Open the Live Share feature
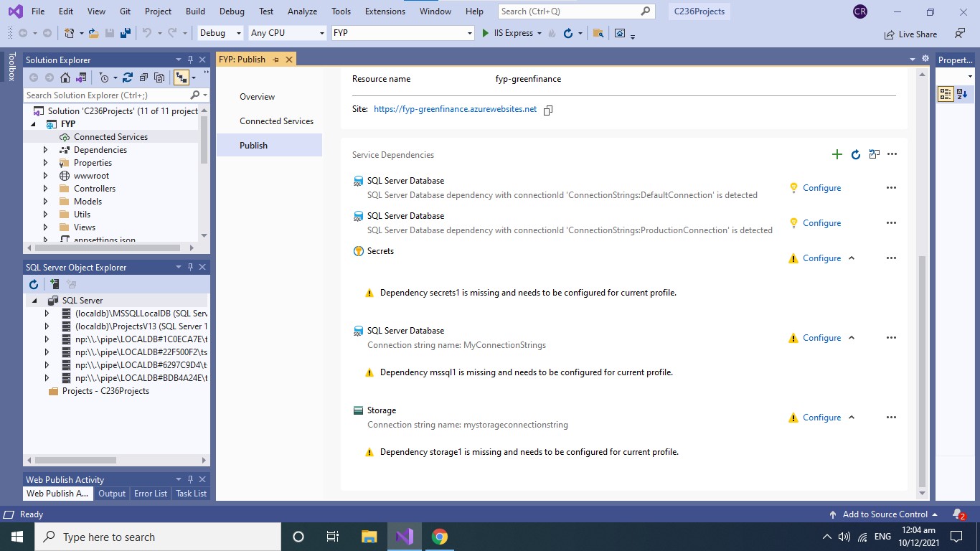980x551 pixels. click(911, 34)
